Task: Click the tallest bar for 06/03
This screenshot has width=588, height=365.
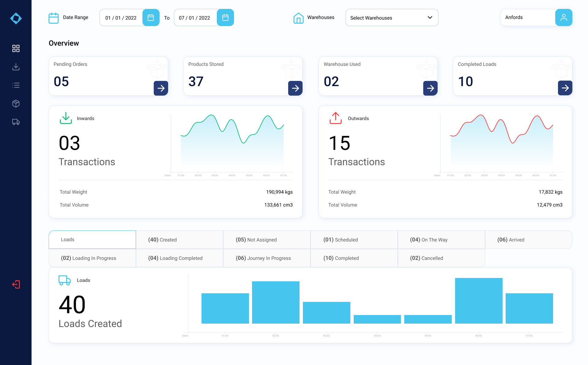Action: coord(478,300)
